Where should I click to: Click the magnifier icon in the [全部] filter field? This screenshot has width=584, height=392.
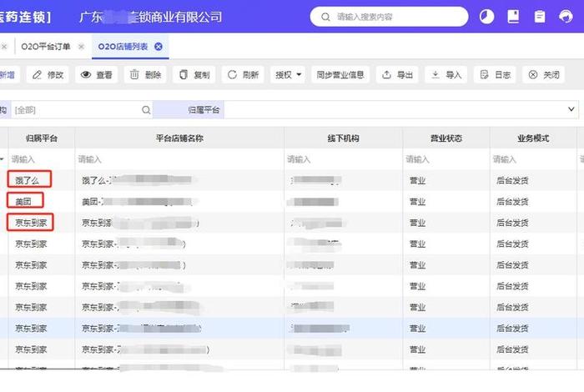click(146, 110)
